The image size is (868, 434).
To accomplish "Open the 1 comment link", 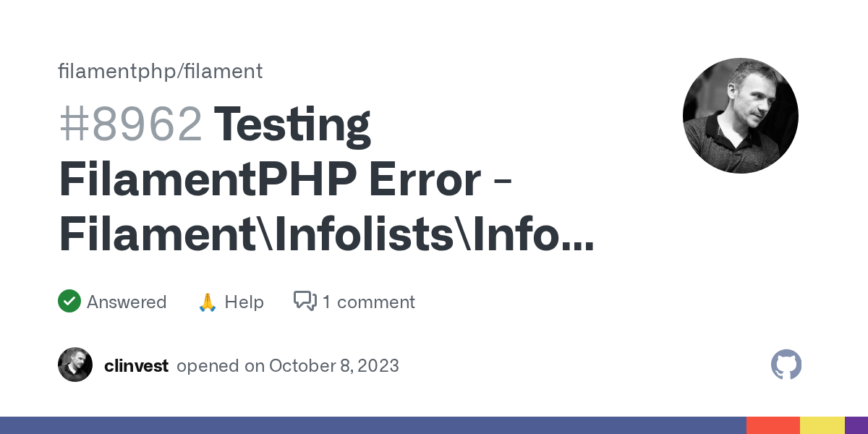I will click(x=368, y=302).
